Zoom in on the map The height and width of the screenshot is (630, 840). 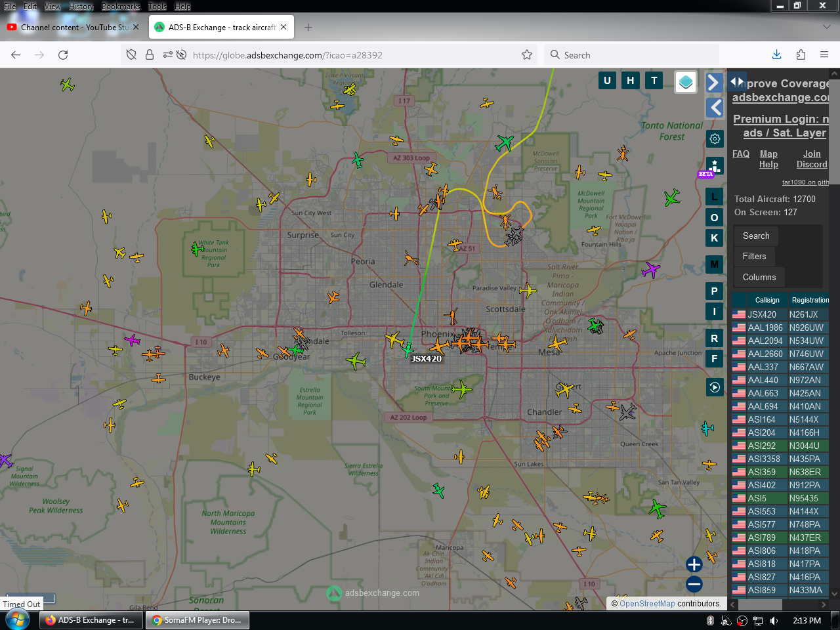click(x=694, y=564)
